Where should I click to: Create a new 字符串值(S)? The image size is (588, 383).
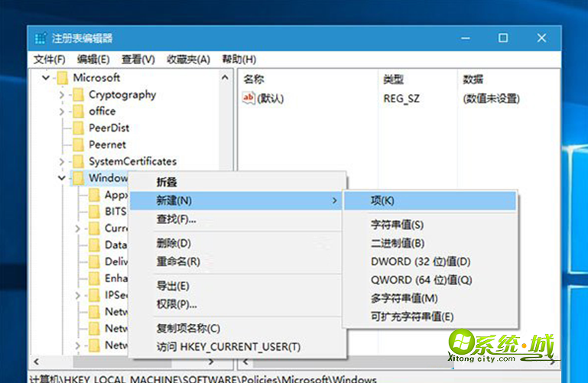coord(430,225)
